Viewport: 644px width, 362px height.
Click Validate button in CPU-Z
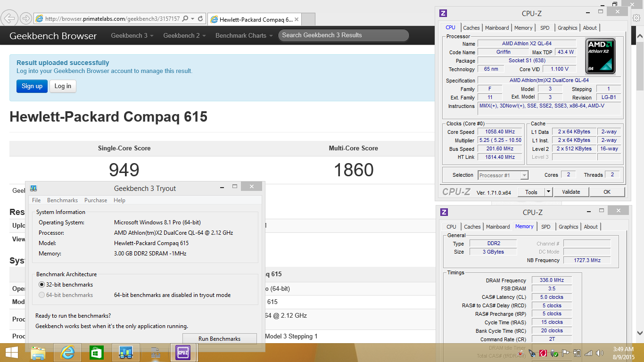click(571, 192)
